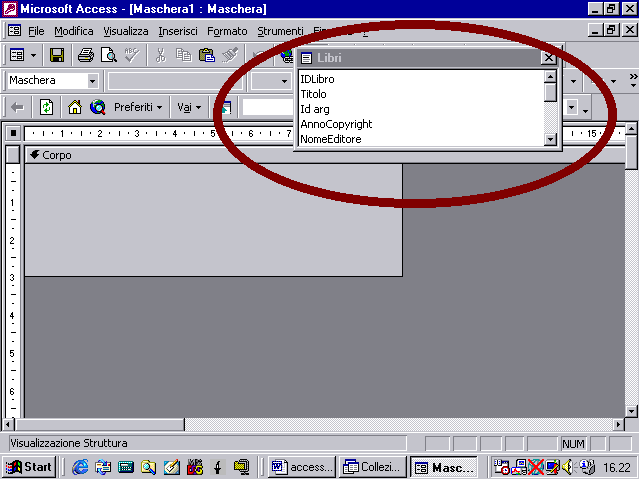Click the Print icon in toolbar
Viewport: 639px width, 479px height.
(x=86, y=55)
